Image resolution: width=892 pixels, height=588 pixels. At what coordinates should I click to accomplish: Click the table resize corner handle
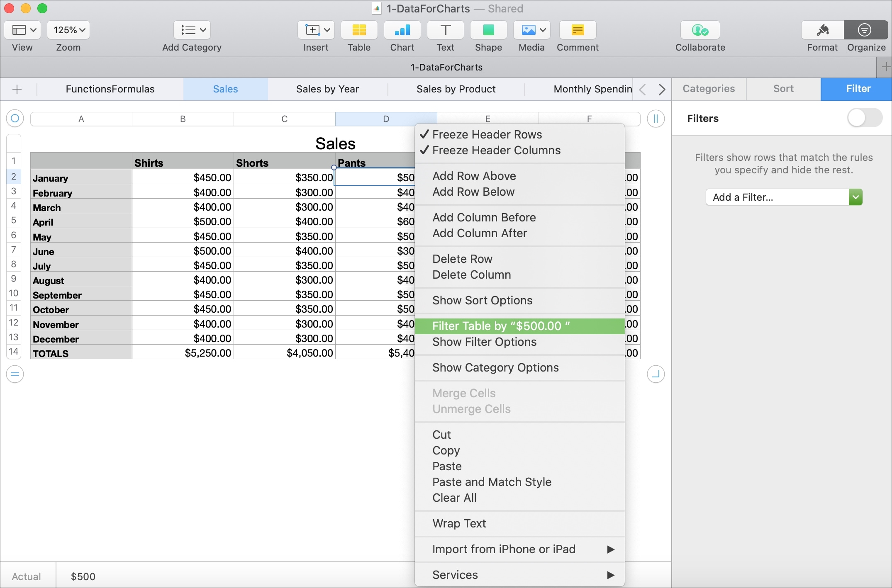click(x=656, y=374)
